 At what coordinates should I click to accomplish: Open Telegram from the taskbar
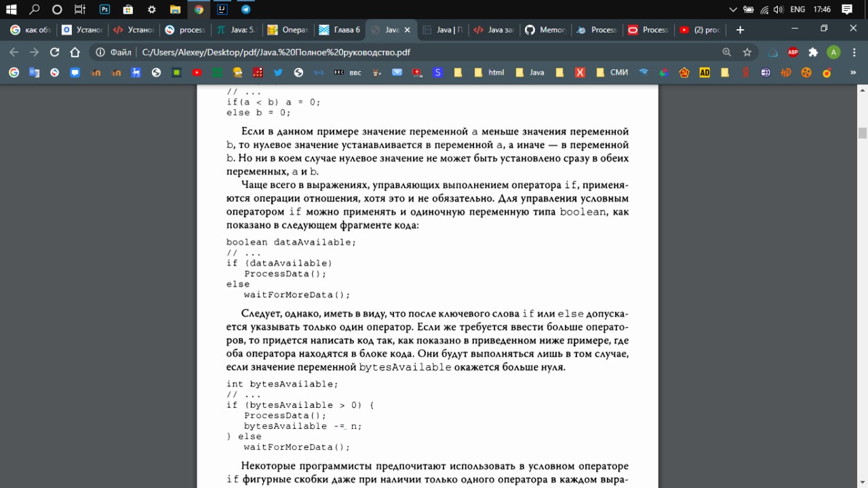point(245,10)
